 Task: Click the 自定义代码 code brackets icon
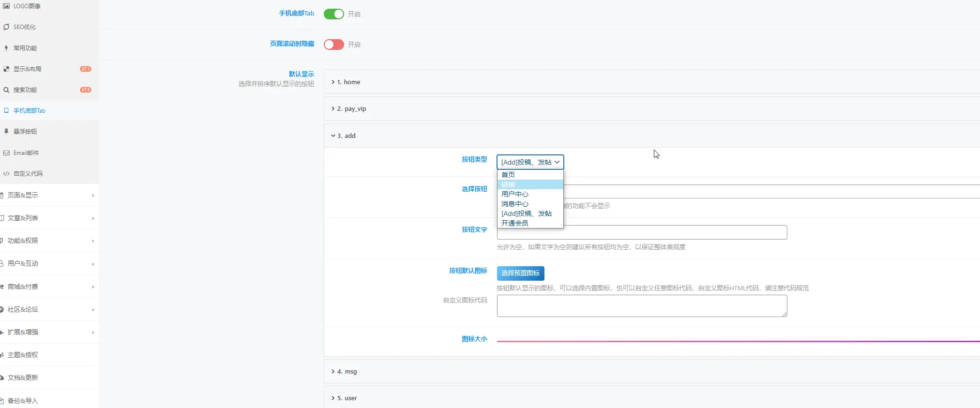[x=6, y=174]
